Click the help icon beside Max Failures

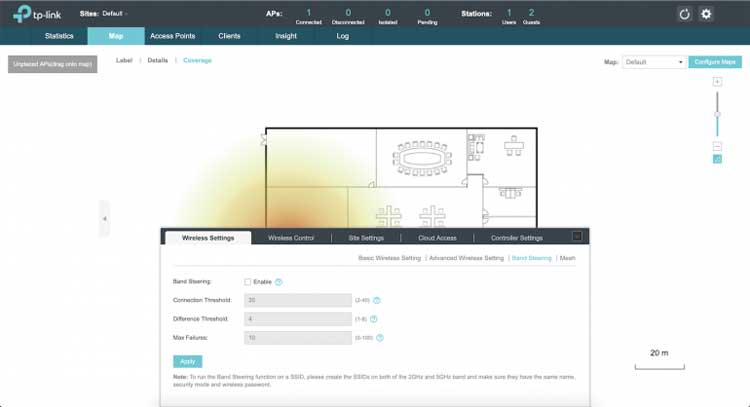(x=380, y=338)
